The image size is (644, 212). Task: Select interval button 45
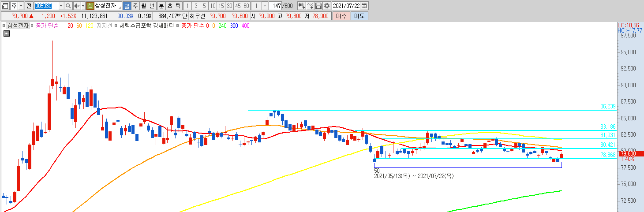[x=238, y=6]
